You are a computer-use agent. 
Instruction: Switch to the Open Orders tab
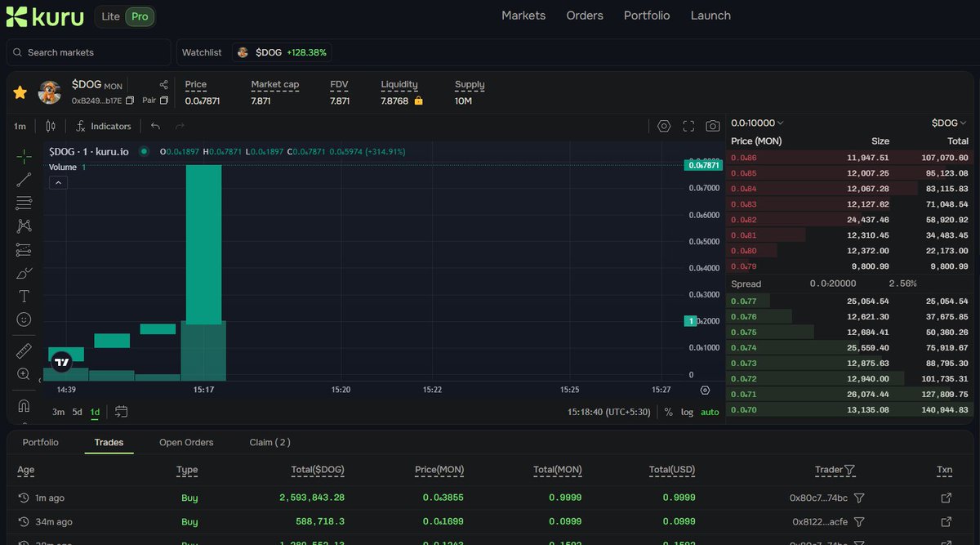coord(186,442)
